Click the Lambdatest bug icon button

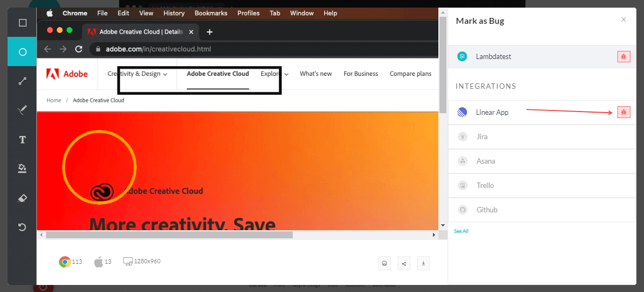tap(623, 56)
